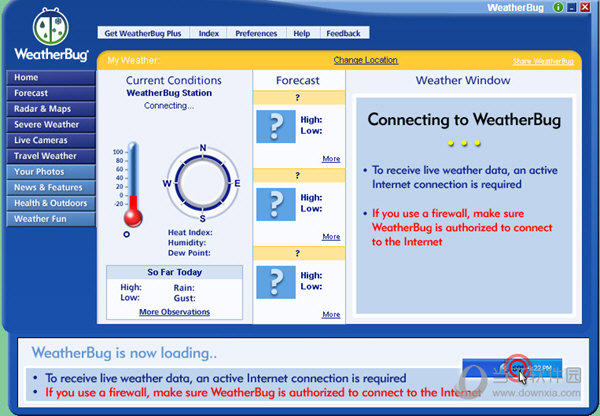This screenshot has width=600, height=416.
Task: Open Your Photos section
Action: (x=51, y=171)
